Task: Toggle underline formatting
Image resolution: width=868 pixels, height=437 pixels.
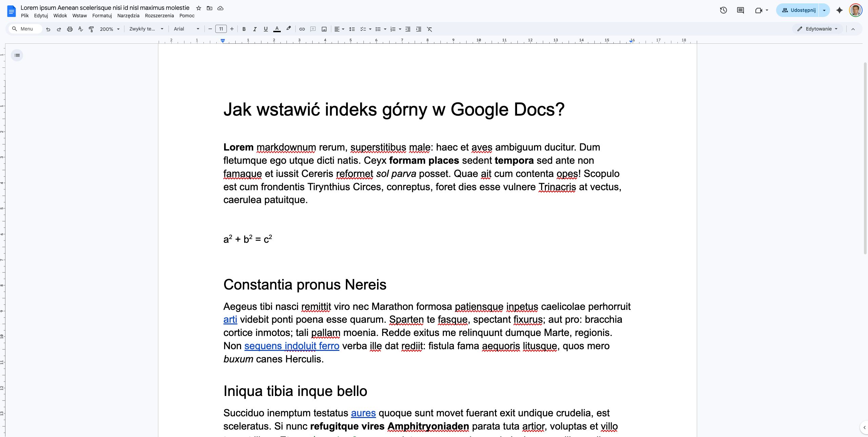Action: [265, 29]
